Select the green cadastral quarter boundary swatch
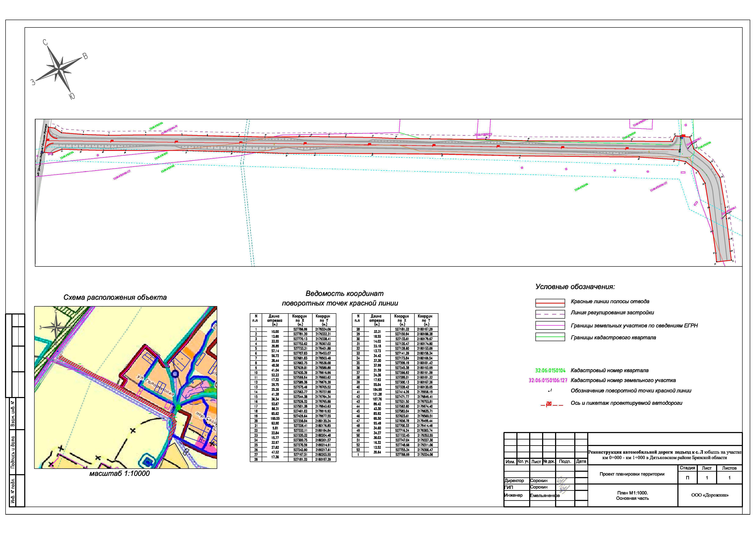Viewport: 756px width, 534px height. click(x=550, y=337)
